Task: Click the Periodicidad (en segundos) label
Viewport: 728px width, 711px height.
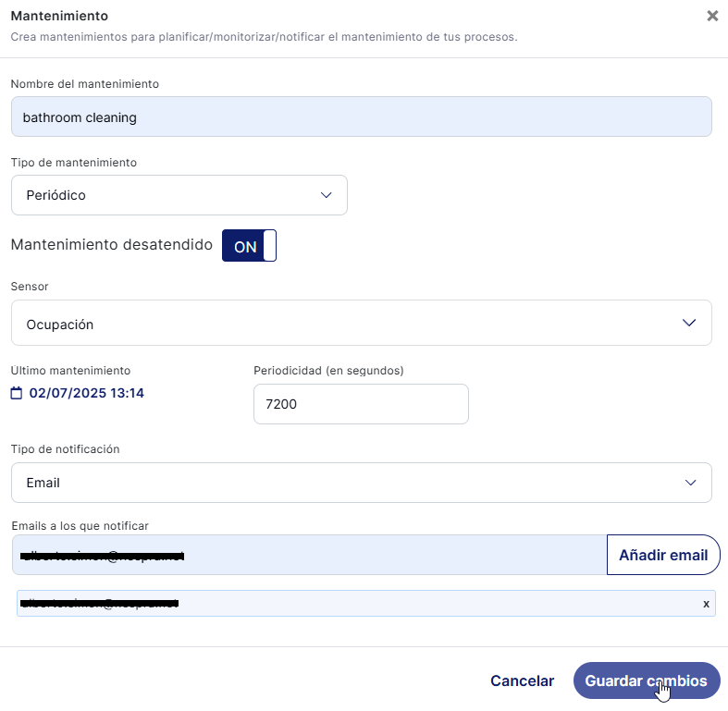Action: [x=328, y=371]
